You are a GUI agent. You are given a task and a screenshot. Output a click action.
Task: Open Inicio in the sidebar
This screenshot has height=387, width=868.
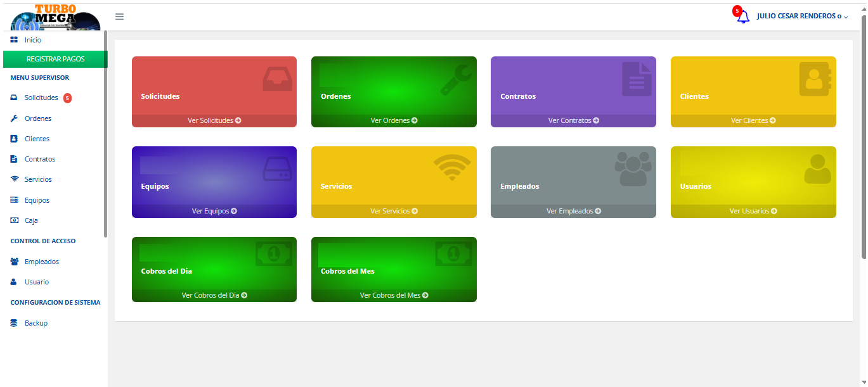point(32,40)
